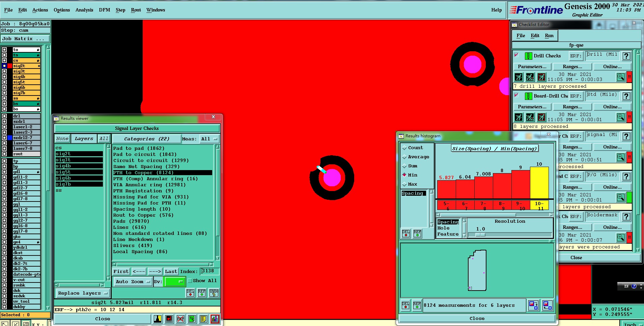Adjust the Resolution slider handle
The height and width of the screenshot is (326, 644).
[480, 235]
